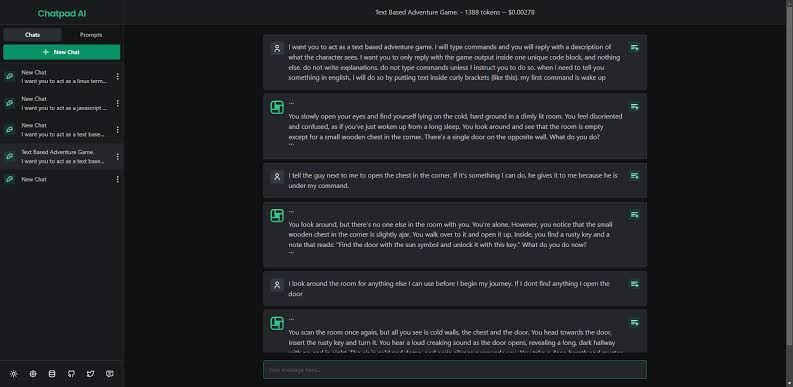Click chat icon beside Text Based Adventure Game

[10, 156]
